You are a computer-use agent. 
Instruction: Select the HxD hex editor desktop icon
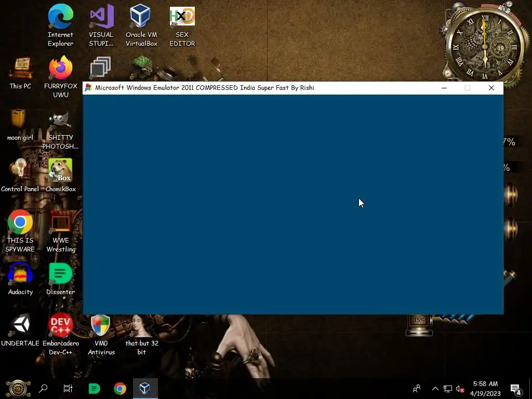182,25
